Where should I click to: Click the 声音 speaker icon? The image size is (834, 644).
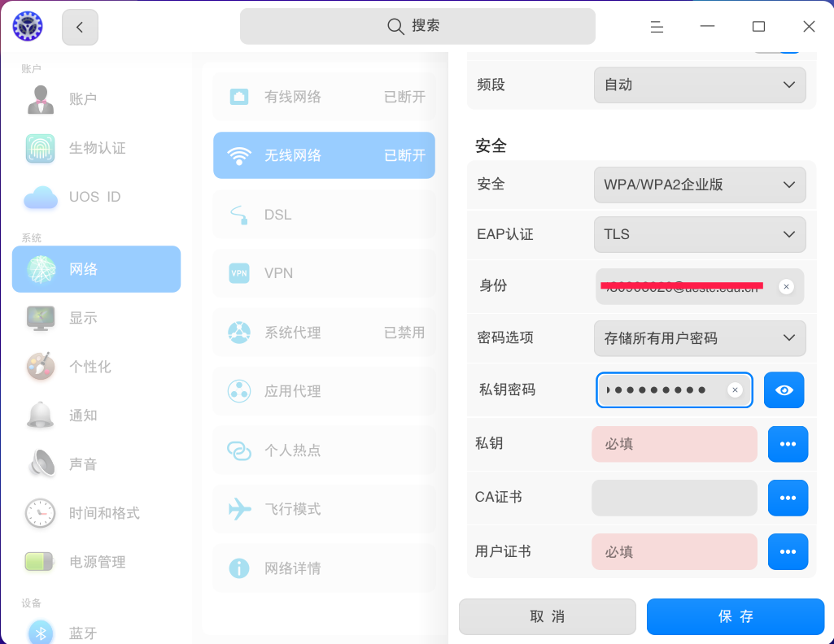(41, 463)
